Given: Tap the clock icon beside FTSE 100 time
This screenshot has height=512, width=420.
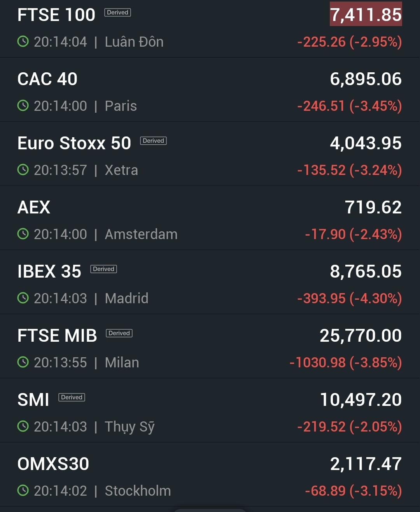Looking at the screenshot, I should tap(23, 42).
